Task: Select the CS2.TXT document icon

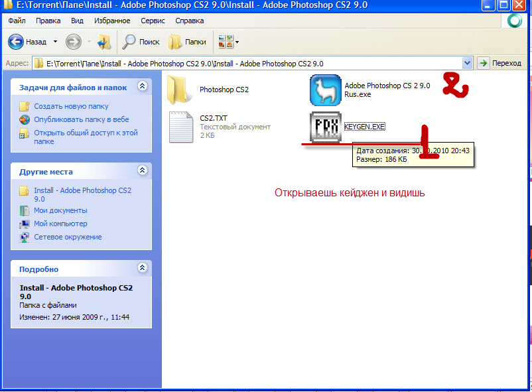Action: (181, 127)
